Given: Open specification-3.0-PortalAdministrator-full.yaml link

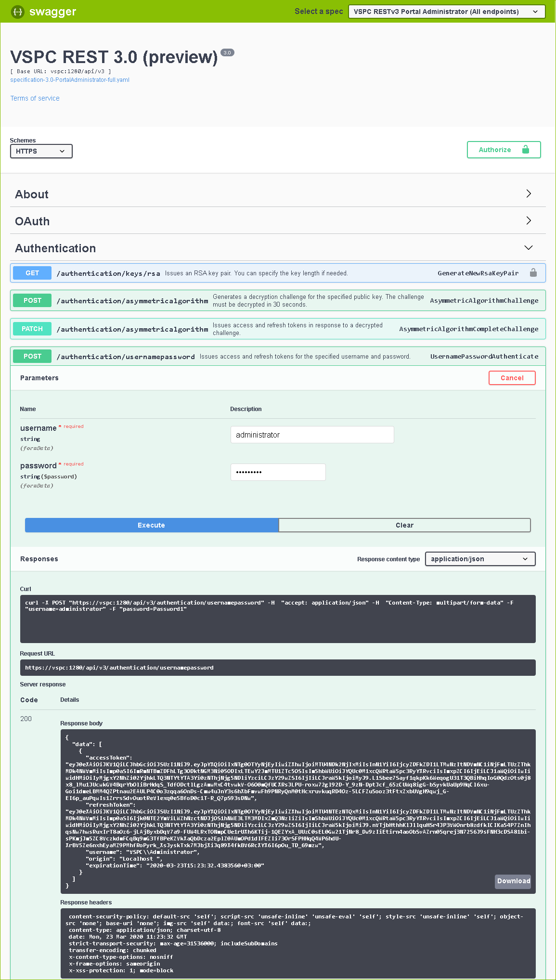Looking at the screenshot, I should pos(70,80).
